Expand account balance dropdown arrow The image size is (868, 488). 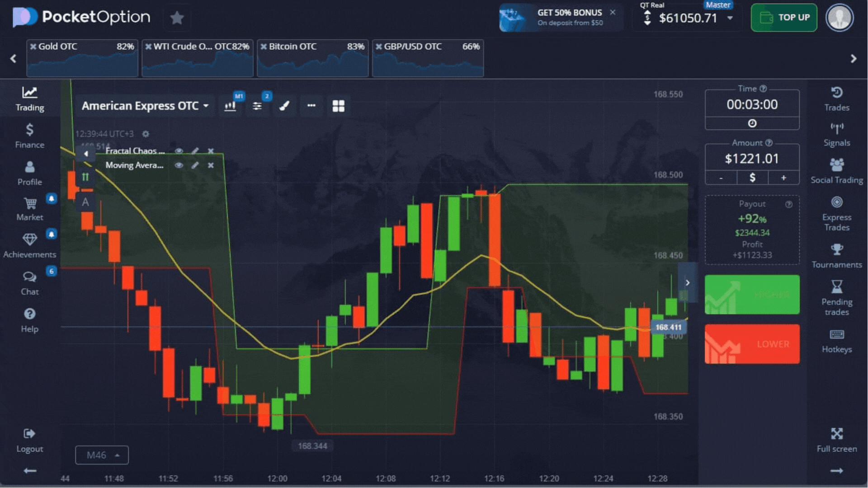[730, 18]
